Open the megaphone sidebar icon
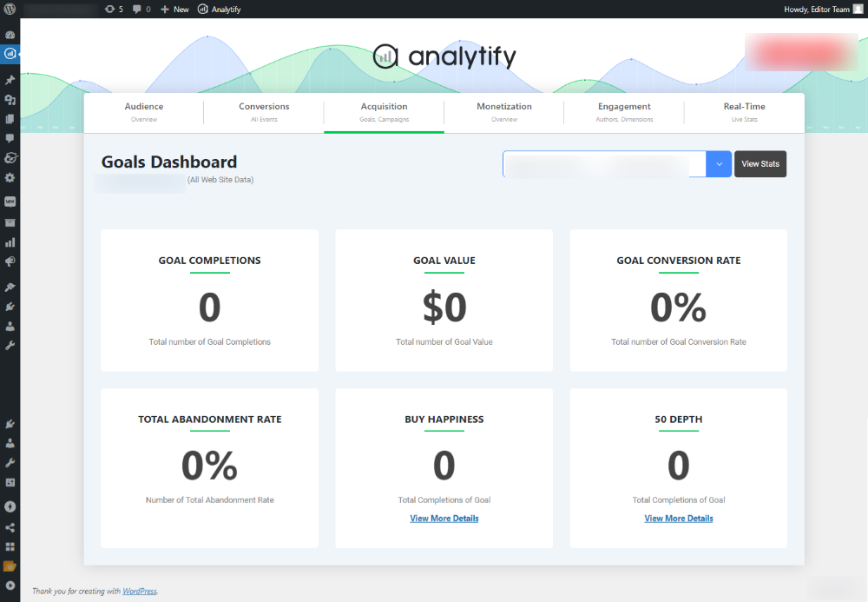 pos(10,261)
